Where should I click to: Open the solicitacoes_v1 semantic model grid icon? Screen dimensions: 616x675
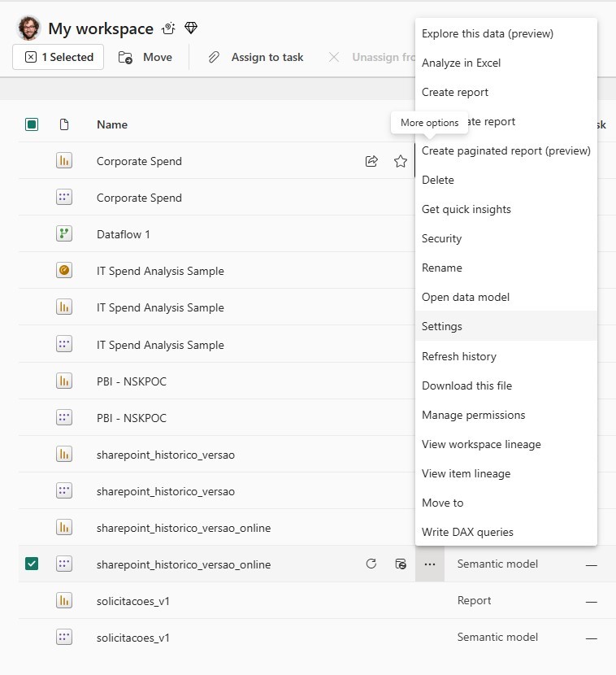(x=63, y=637)
